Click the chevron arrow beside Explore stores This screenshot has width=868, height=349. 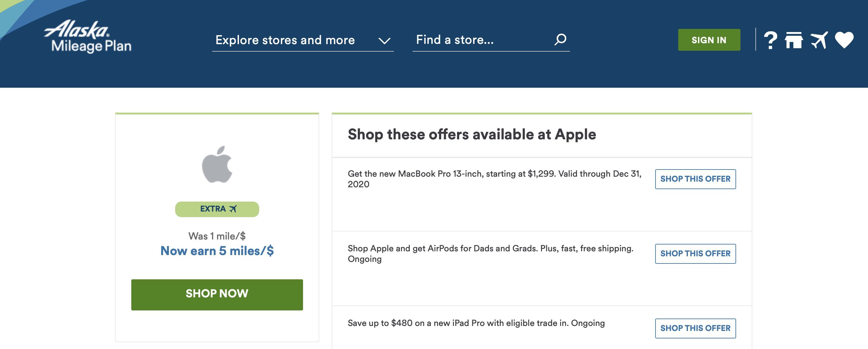click(385, 41)
